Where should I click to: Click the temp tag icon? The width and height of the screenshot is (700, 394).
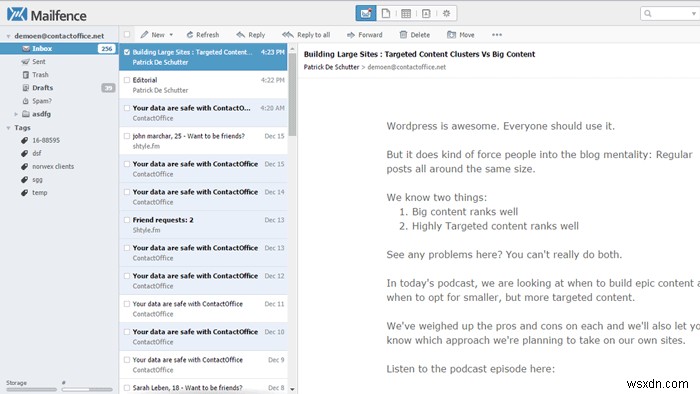coord(25,192)
